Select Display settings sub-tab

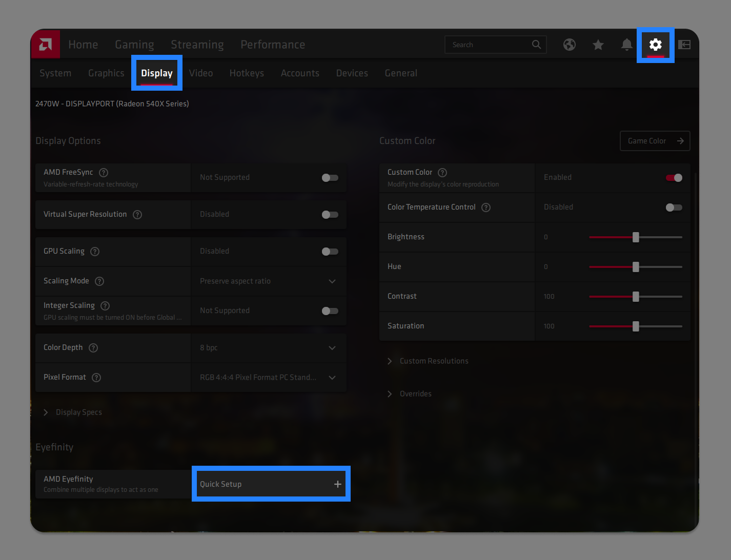point(157,73)
